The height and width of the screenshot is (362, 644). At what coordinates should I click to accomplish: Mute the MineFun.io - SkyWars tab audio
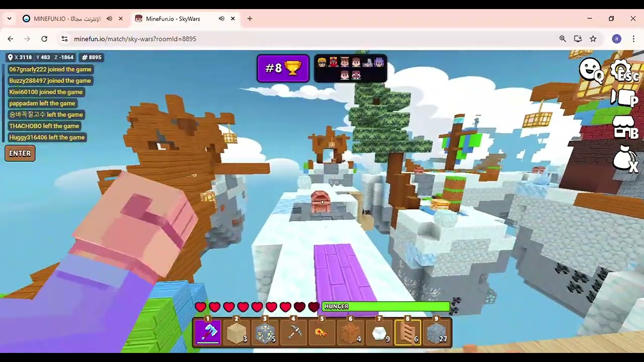221,19
